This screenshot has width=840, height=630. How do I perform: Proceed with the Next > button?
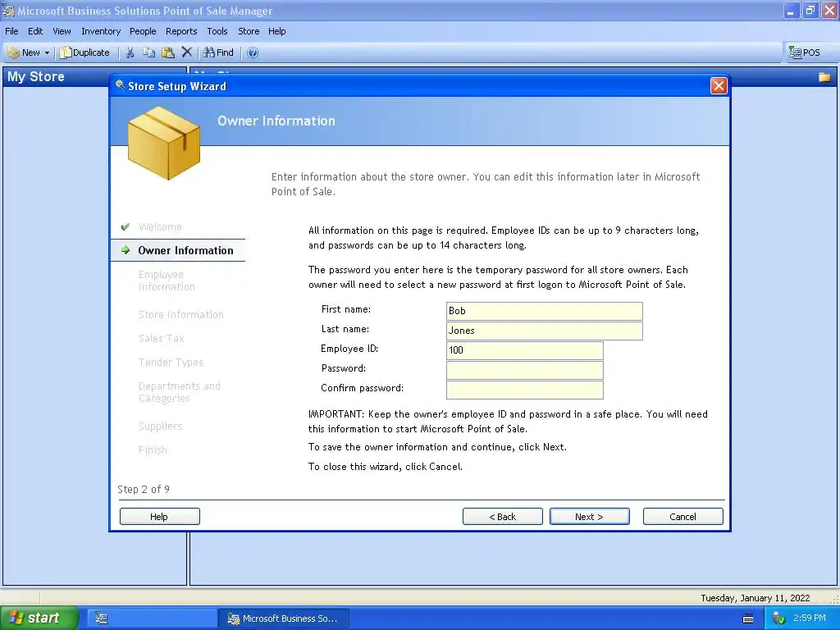[589, 517]
